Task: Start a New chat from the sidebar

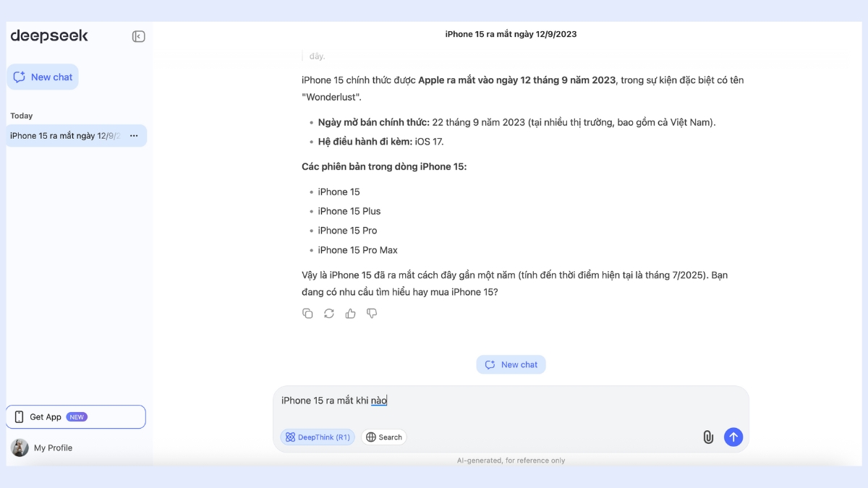Action: click(x=43, y=77)
